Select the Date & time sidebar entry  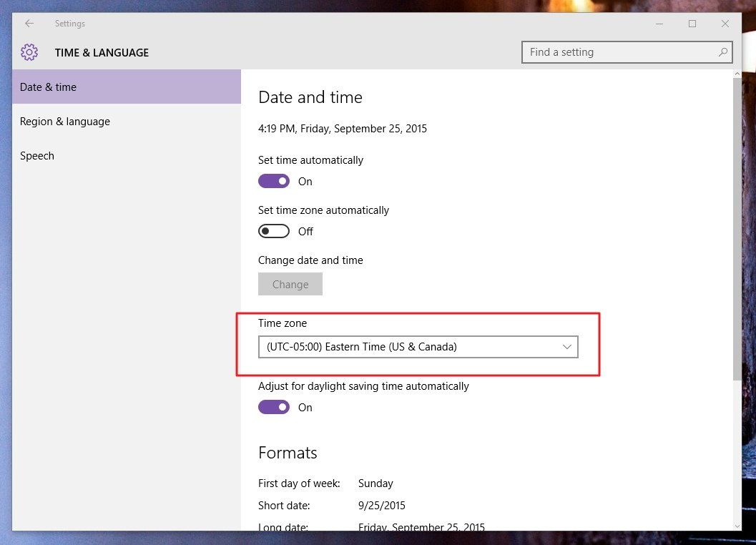click(48, 87)
